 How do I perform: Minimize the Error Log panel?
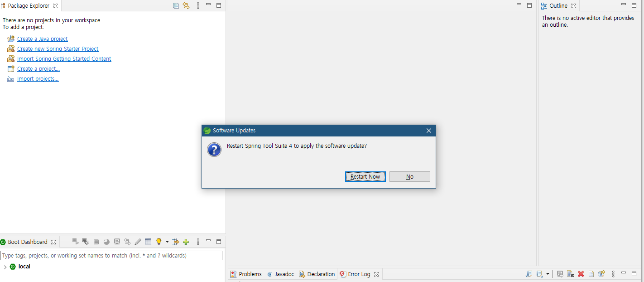624,272
